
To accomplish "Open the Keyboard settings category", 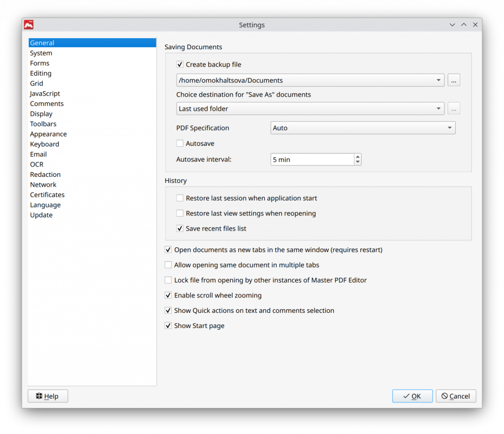I will point(92,144).
